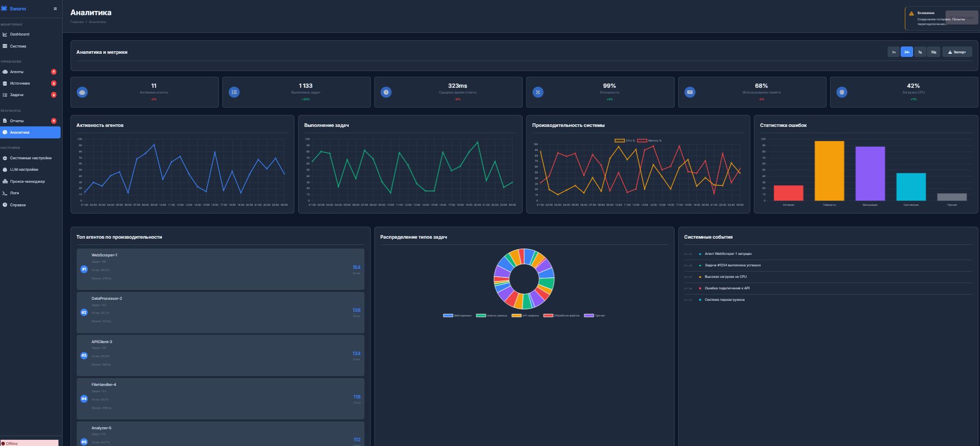
Task: Click the warning triangle icon in the notification
Action: click(912, 14)
